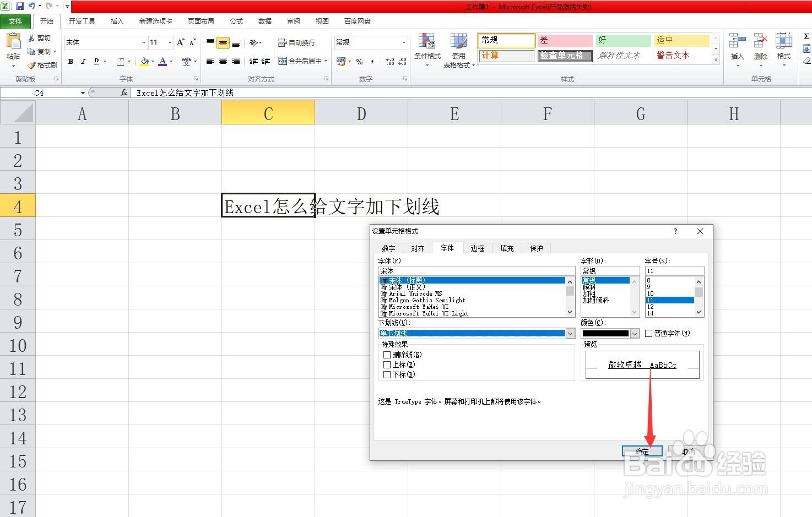Expand Merge & Center (合并后居中) dropdown arrow
Viewport: 812px width, 517px height.
click(x=326, y=61)
